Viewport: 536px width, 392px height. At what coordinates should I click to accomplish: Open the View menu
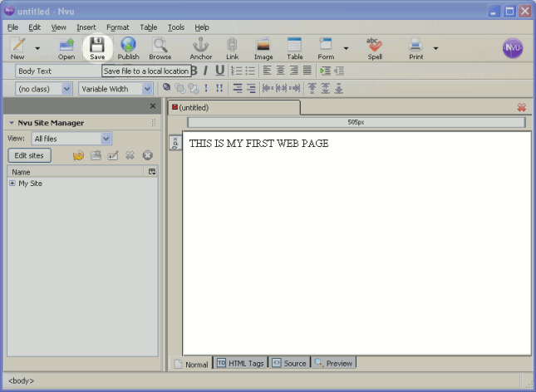pos(58,27)
